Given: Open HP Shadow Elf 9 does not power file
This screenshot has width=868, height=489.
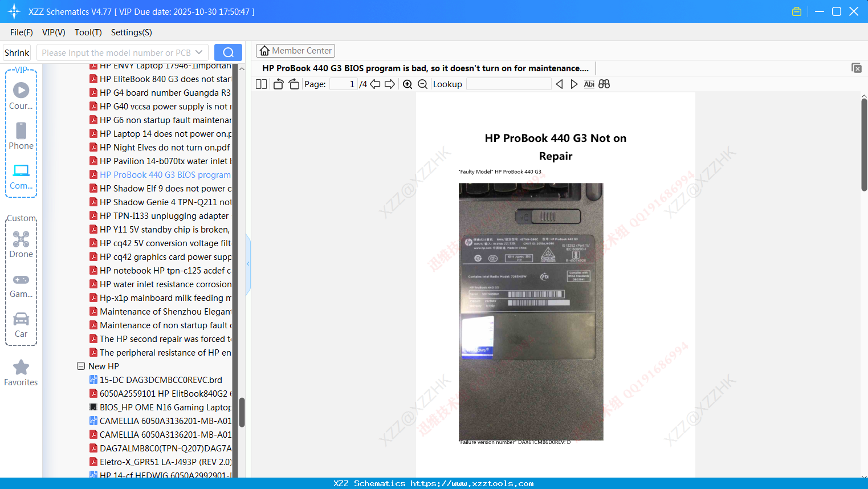Looking at the screenshot, I should 160,188.
